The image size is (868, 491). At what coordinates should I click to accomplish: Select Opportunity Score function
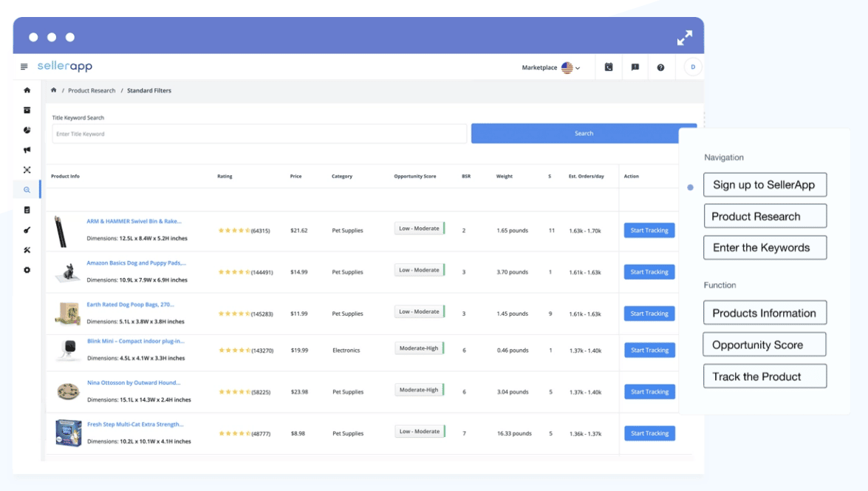(765, 345)
